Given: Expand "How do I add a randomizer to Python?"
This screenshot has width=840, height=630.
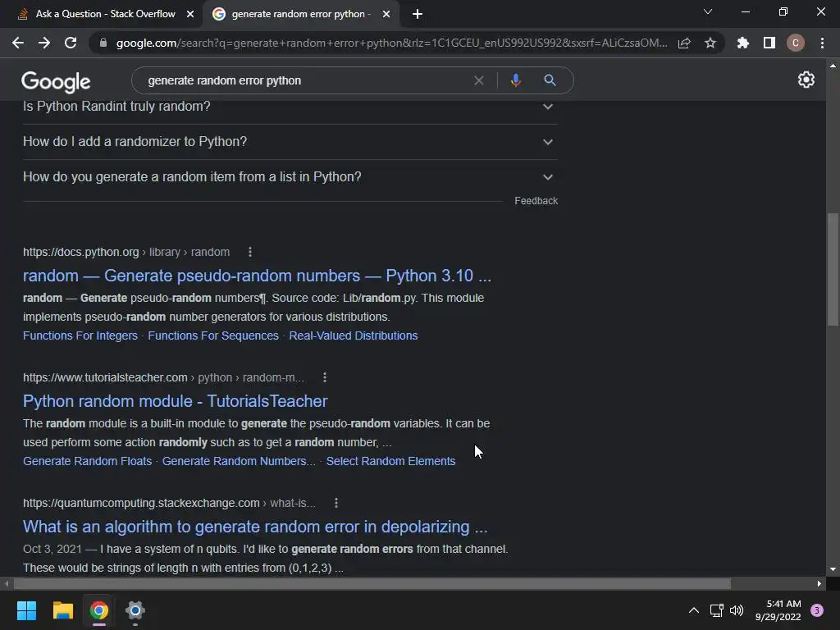Looking at the screenshot, I should [x=290, y=142].
